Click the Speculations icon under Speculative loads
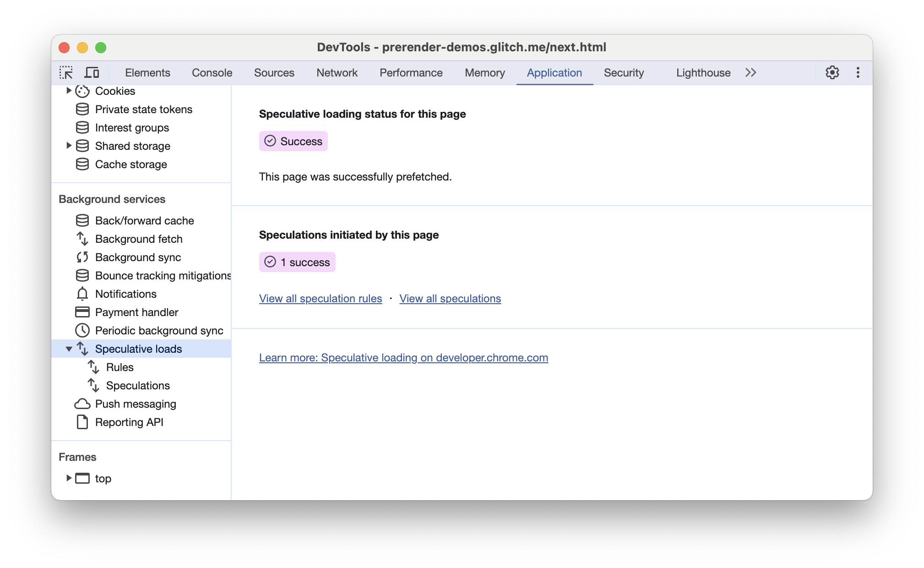The image size is (924, 568). tap(95, 385)
